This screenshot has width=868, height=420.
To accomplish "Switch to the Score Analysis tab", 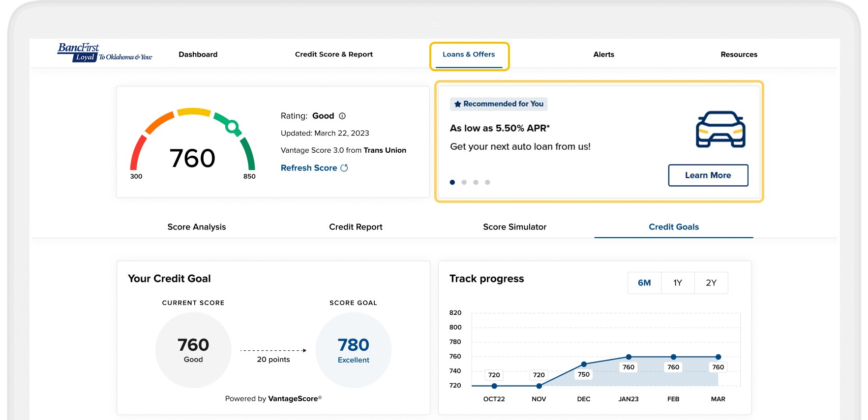I will coord(196,227).
